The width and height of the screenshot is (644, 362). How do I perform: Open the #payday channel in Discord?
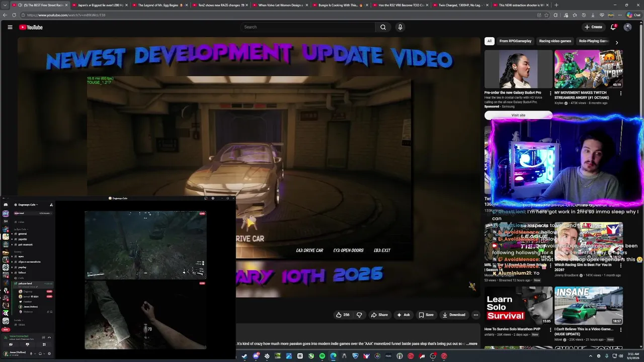pos(22,267)
